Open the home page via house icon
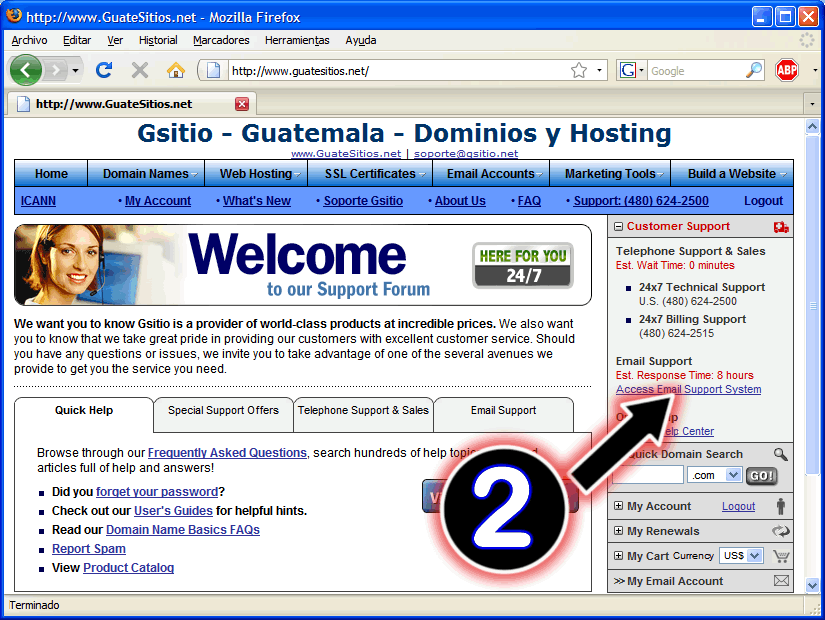The width and height of the screenshot is (825, 620). click(x=176, y=70)
